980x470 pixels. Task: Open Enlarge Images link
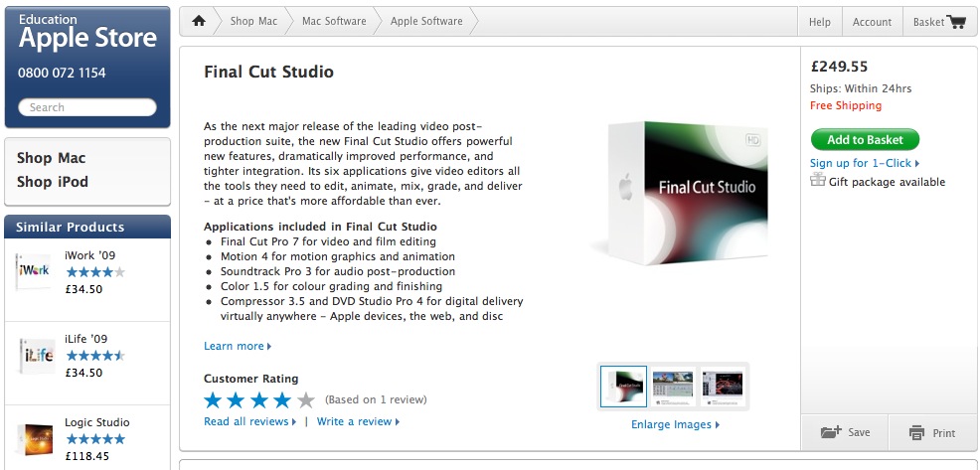click(x=675, y=424)
